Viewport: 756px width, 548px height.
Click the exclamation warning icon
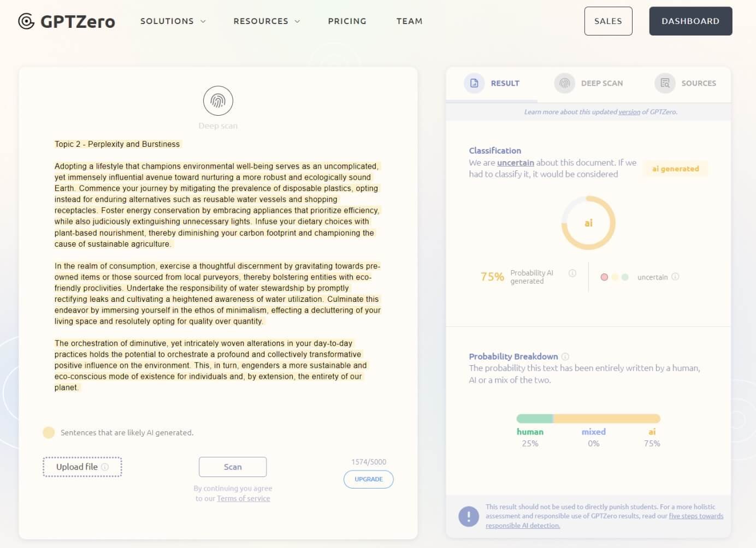[x=468, y=516]
